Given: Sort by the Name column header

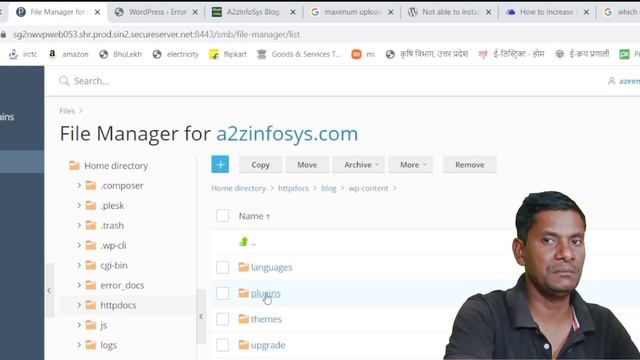Looking at the screenshot, I should pos(251,216).
